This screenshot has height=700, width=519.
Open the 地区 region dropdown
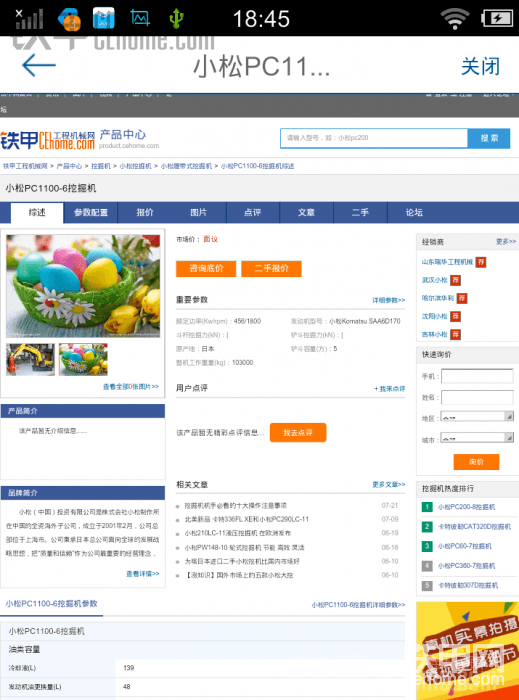(477, 417)
